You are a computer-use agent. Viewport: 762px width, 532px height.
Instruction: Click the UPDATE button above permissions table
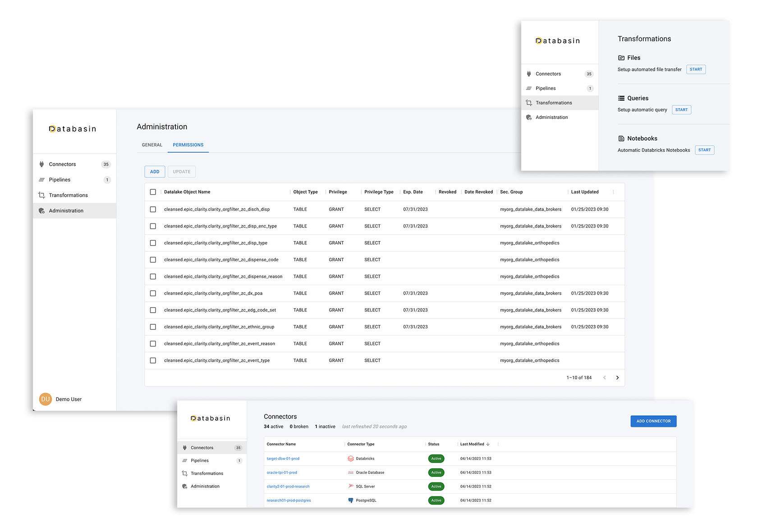coord(182,172)
